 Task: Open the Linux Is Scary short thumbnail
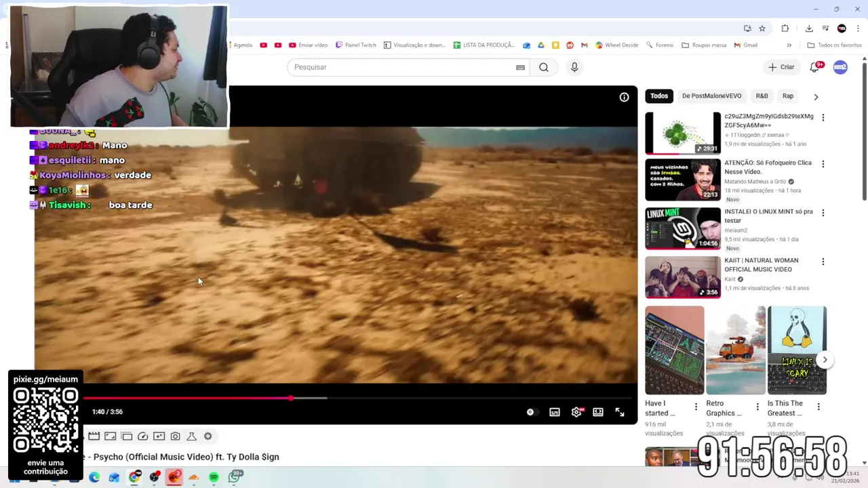point(797,350)
